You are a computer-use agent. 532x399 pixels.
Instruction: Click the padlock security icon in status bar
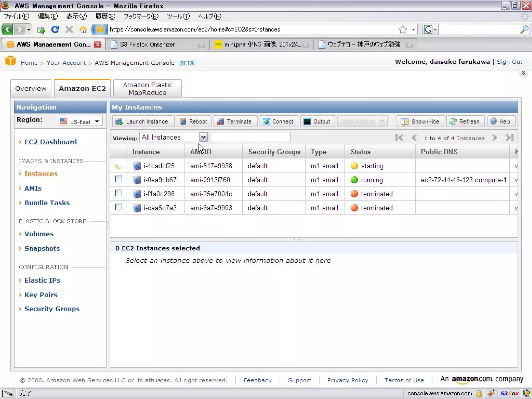(479, 393)
